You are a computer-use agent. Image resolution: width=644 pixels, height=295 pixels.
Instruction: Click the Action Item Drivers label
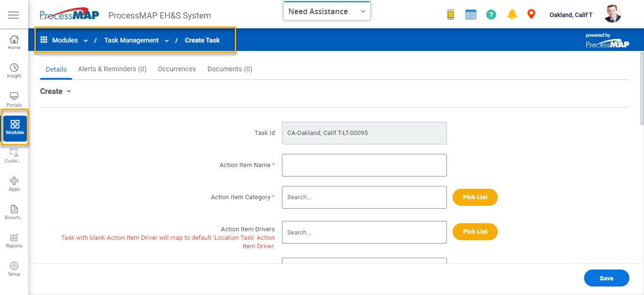pyautogui.click(x=248, y=229)
